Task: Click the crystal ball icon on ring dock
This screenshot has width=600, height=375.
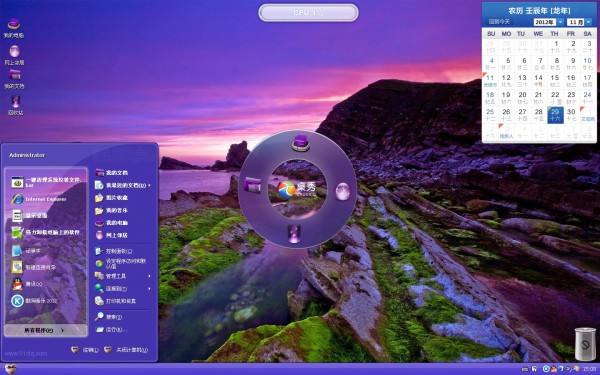Action: point(342,191)
